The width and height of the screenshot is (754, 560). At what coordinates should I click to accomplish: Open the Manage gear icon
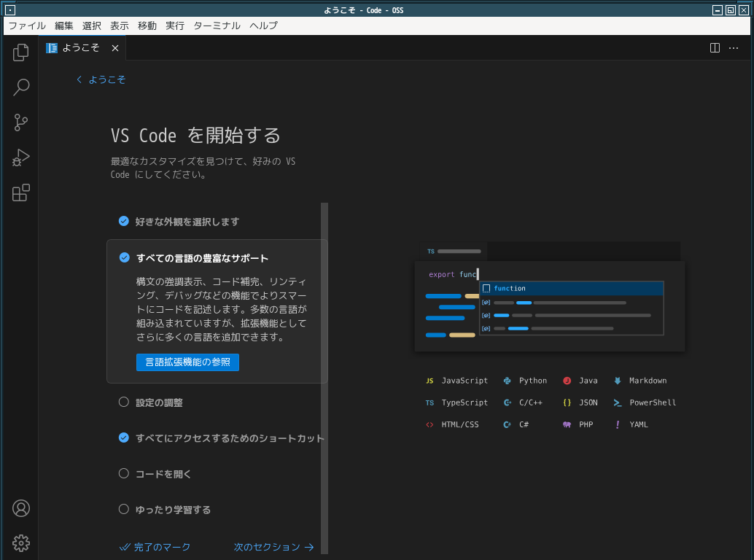point(20,543)
